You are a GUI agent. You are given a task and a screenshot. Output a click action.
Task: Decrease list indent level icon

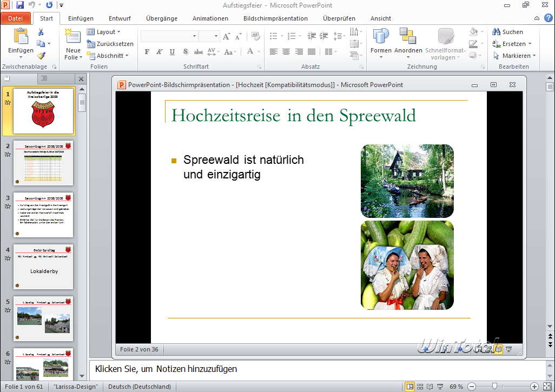click(x=312, y=36)
